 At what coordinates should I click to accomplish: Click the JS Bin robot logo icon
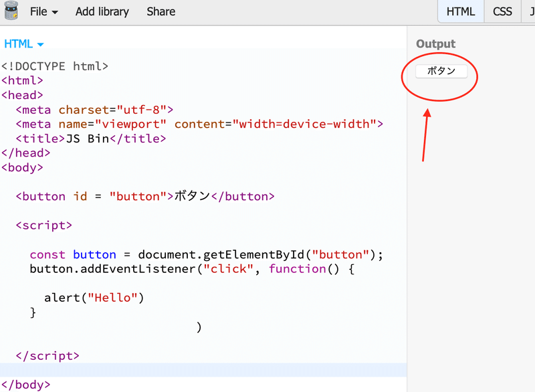click(x=11, y=11)
